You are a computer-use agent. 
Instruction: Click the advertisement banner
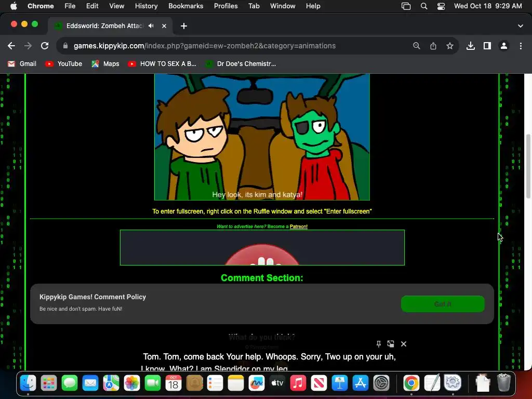[x=262, y=248]
